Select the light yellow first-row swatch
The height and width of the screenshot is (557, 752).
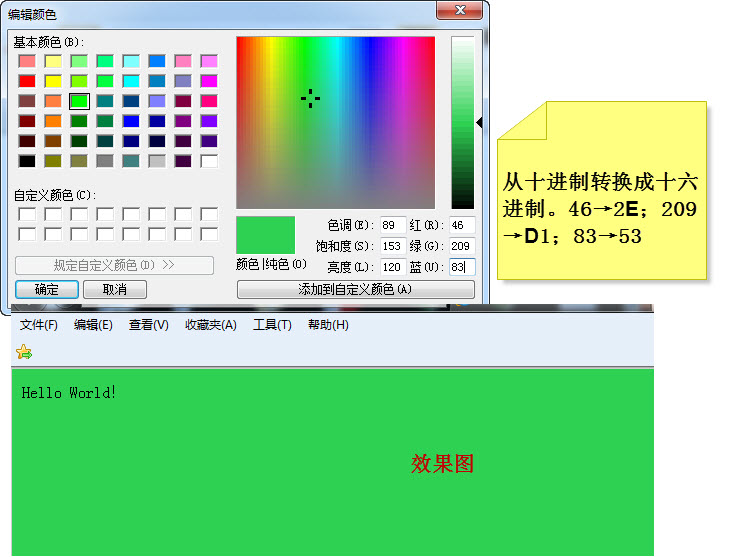coord(53,61)
